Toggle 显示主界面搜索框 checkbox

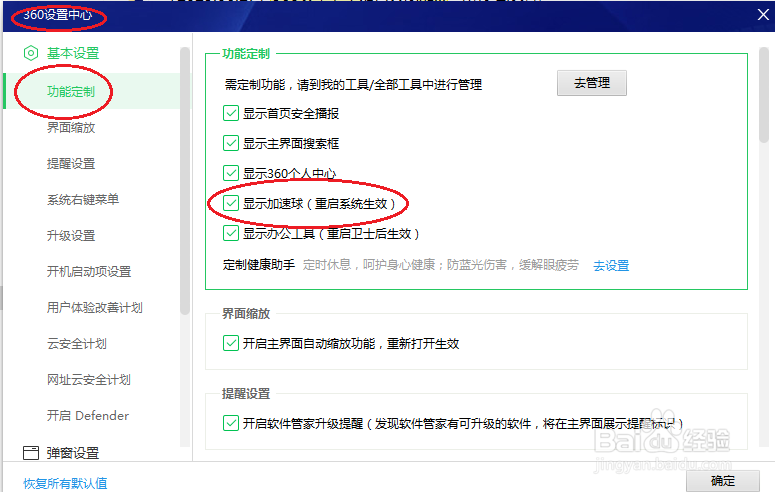(231, 143)
